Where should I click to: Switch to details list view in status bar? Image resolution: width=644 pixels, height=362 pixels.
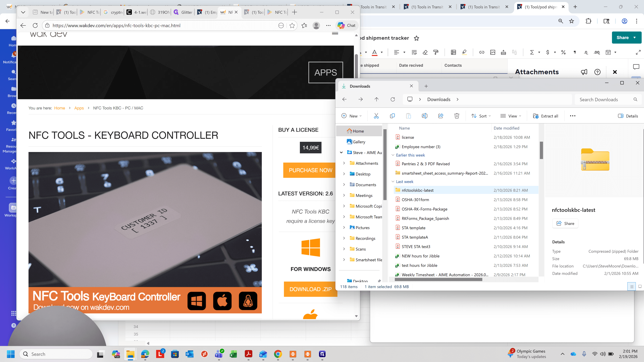tap(631, 287)
